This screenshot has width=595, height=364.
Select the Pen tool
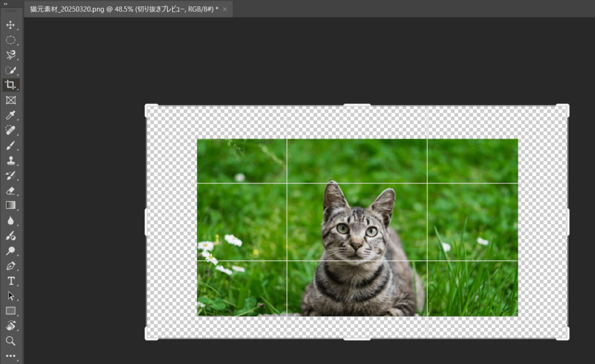(10, 266)
